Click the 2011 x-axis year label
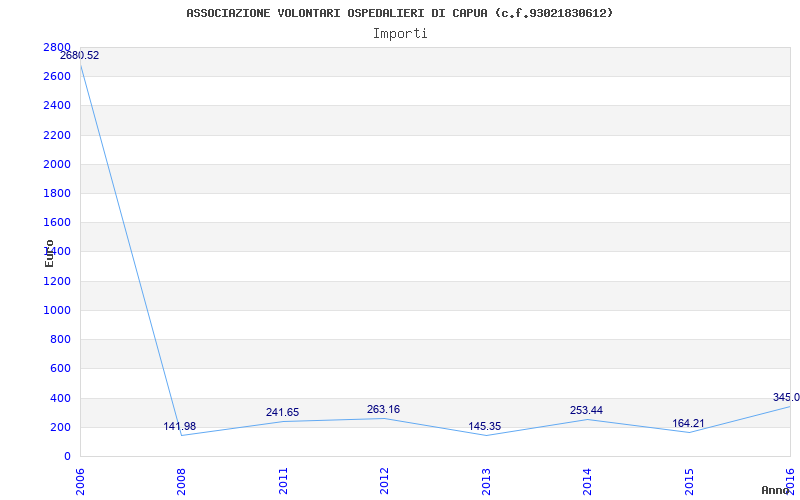The width and height of the screenshot is (800, 500). click(283, 482)
